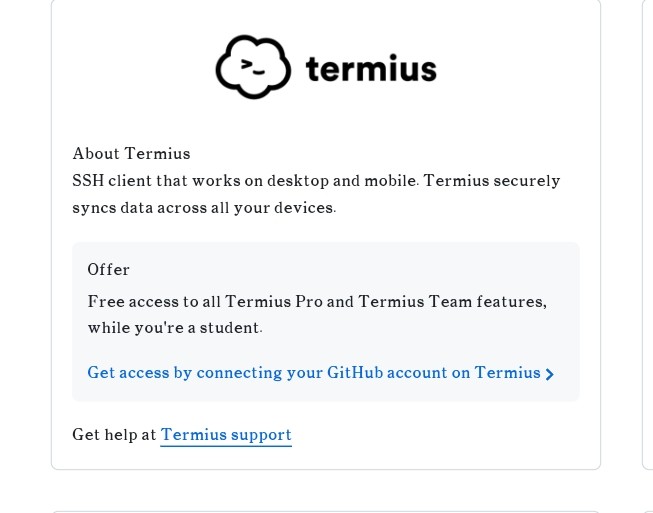Click the Get help at text

coord(114,435)
